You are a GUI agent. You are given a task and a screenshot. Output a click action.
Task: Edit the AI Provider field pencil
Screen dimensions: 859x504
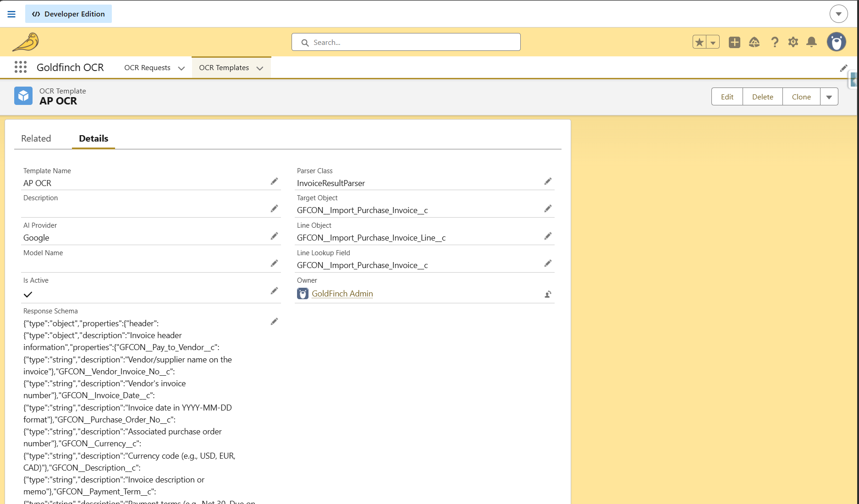click(x=274, y=236)
